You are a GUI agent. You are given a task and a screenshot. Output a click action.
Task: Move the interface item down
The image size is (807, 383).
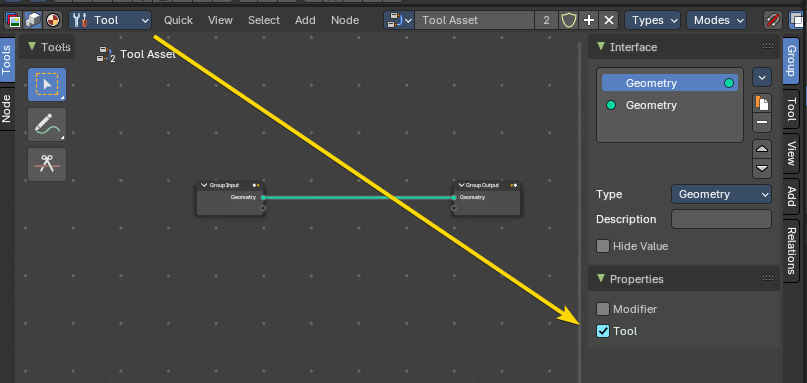coord(762,168)
